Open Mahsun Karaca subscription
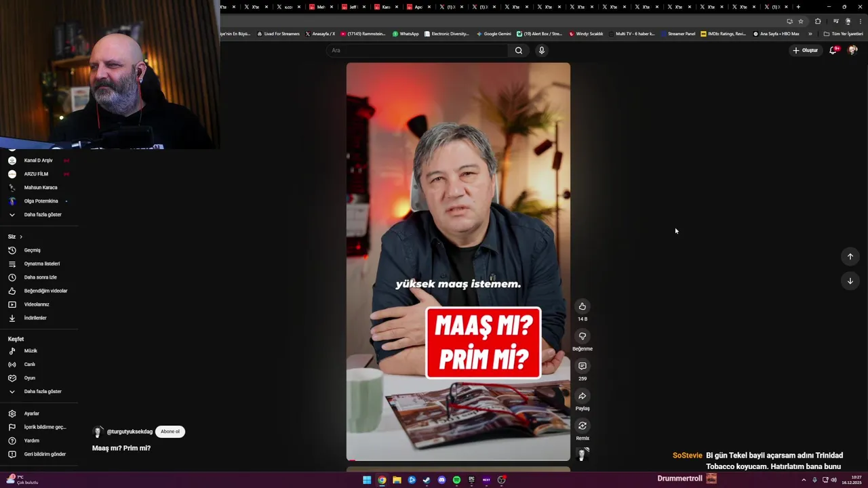868x488 pixels. tap(39, 188)
